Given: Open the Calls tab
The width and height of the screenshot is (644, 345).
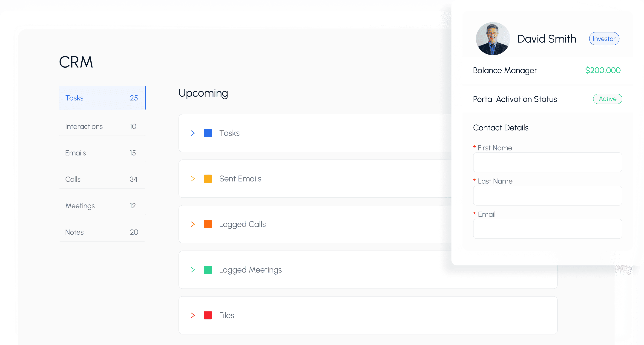Looking at the screenshot, I should 102,179.
